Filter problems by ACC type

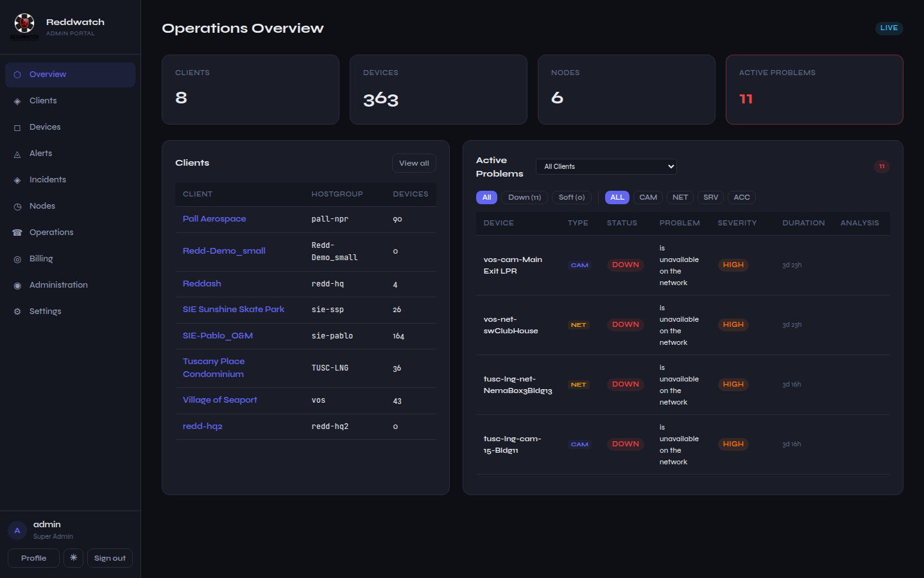point(742,197)
